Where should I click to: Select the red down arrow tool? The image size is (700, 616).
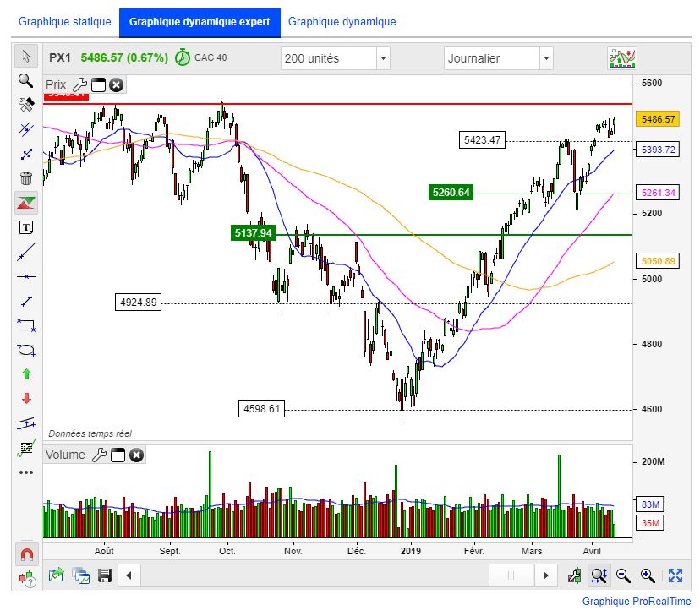(x=26, y=398)
